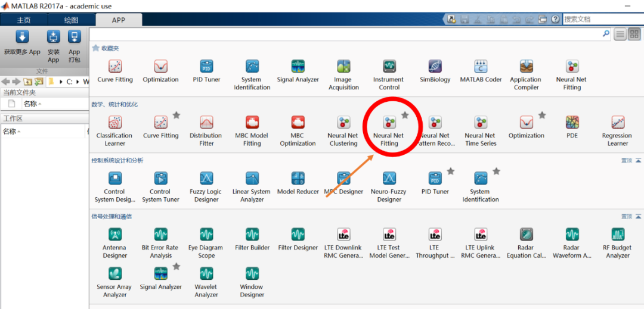Open Antenna Designer app
Image resolution: width=644 pixels, height=309 pixels.
point(115,244)
